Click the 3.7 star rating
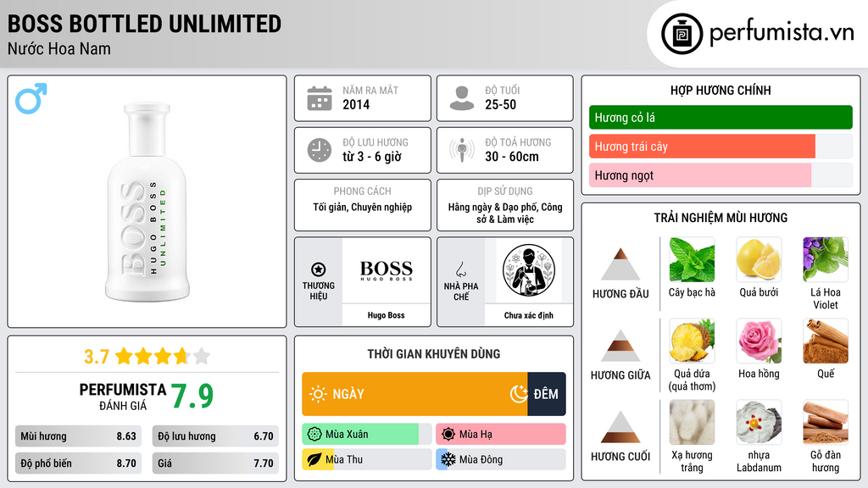 tap(147, 356)
